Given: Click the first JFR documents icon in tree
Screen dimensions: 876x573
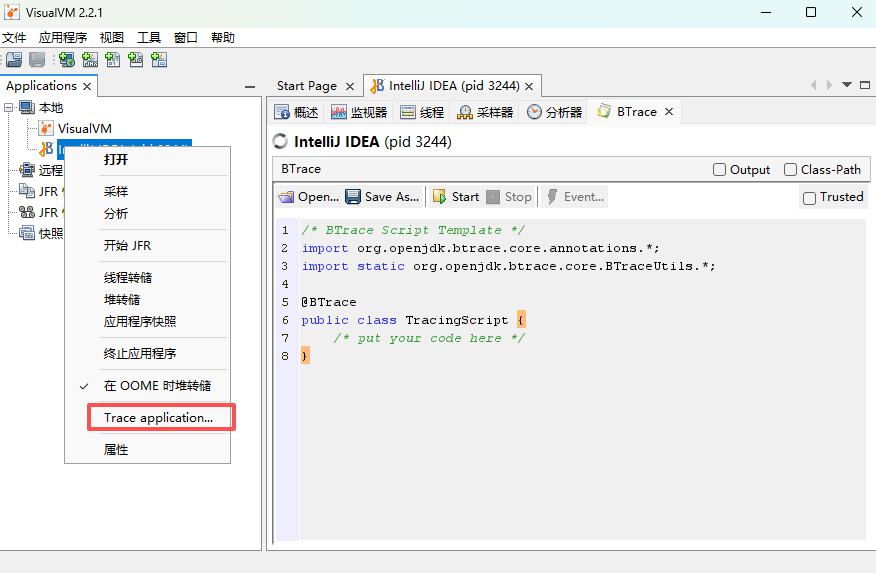Looking at the screenshot, I should [x=27, y=191].
